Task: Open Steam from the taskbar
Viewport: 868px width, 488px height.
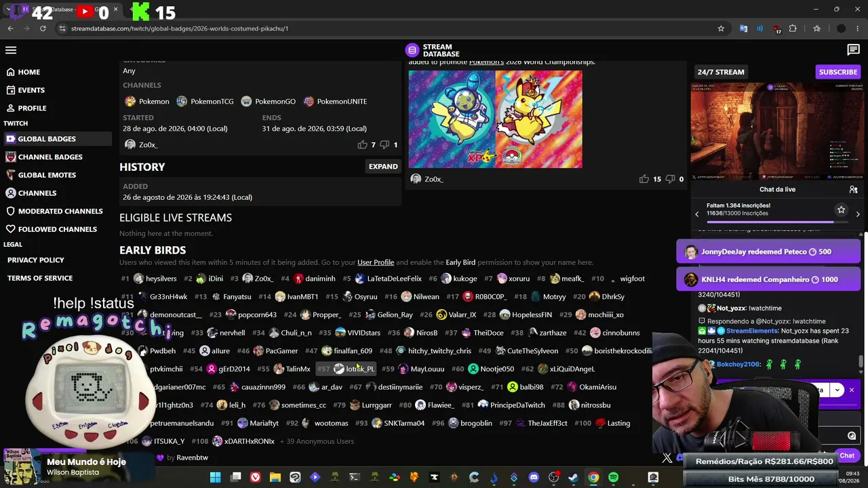Action: click(x=574, y=478)
